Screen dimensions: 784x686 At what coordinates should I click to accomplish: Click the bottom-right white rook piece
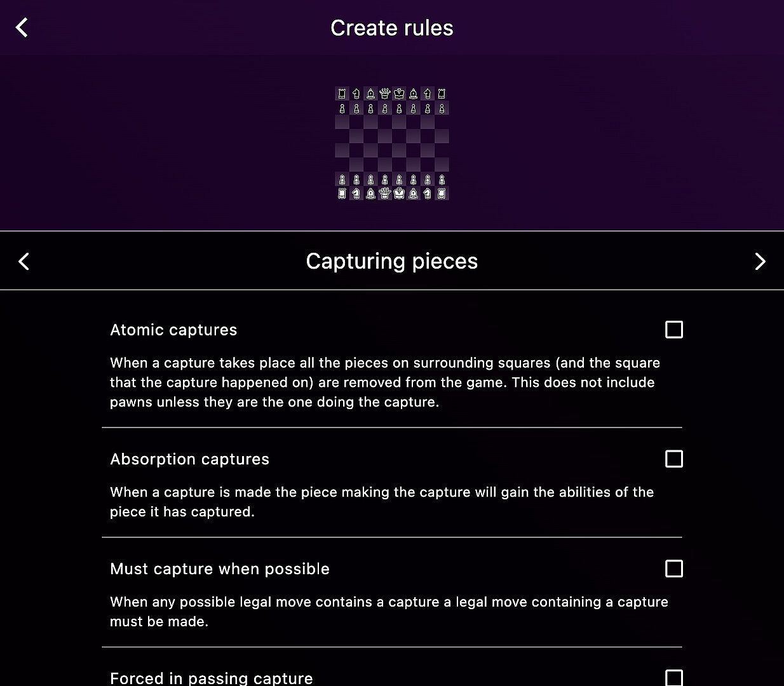(442, 193)
